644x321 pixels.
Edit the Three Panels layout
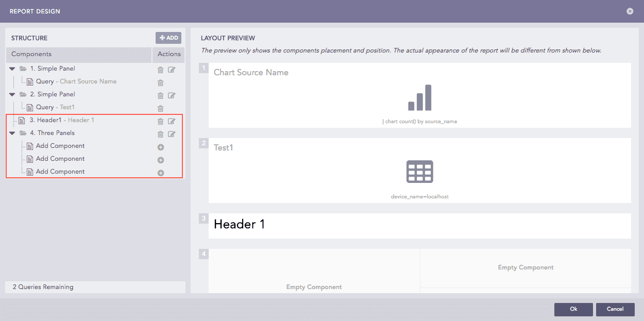pyautogui.click(x=172, y=134)
